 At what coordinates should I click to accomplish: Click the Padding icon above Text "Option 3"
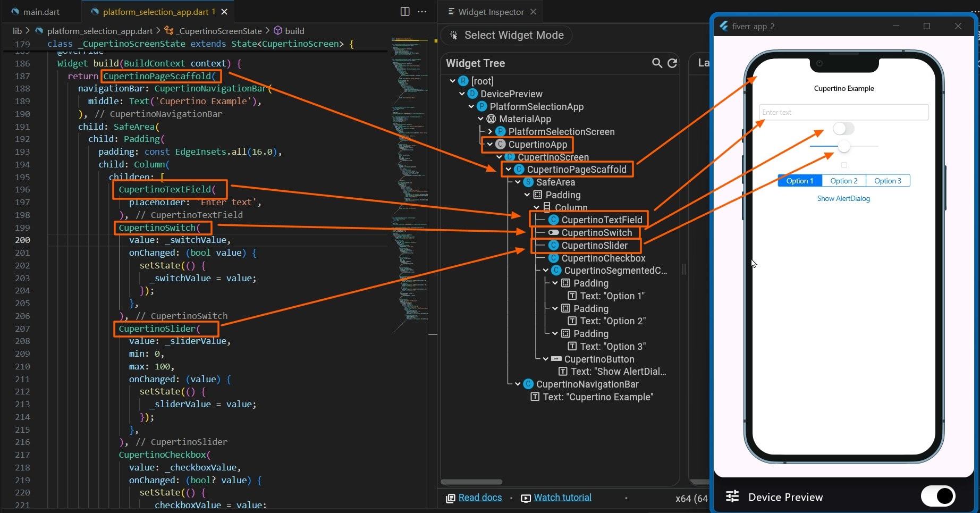coord(565,333)
